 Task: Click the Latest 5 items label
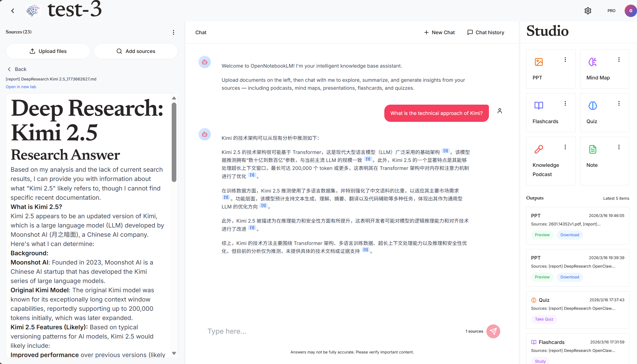coord(616,198)
